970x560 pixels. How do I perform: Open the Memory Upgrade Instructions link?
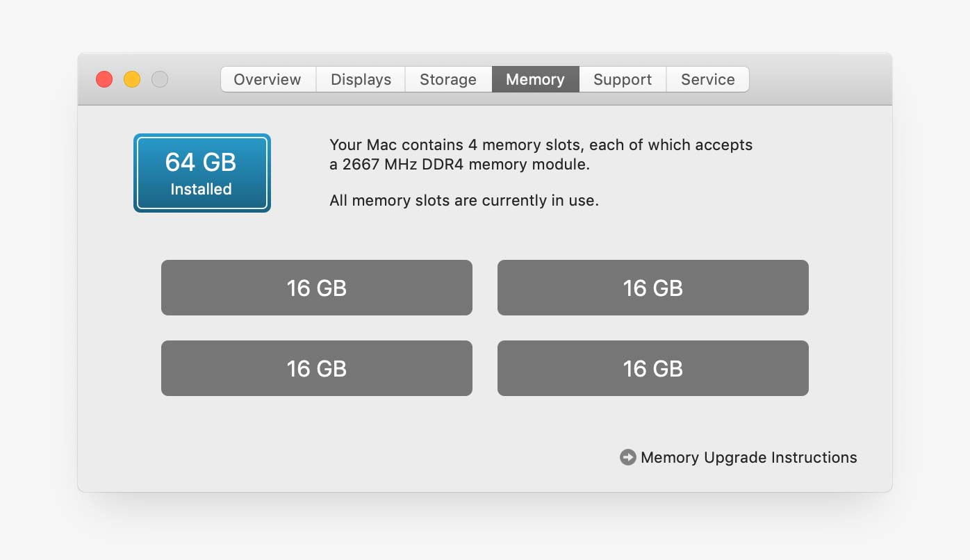click(748, 457)
